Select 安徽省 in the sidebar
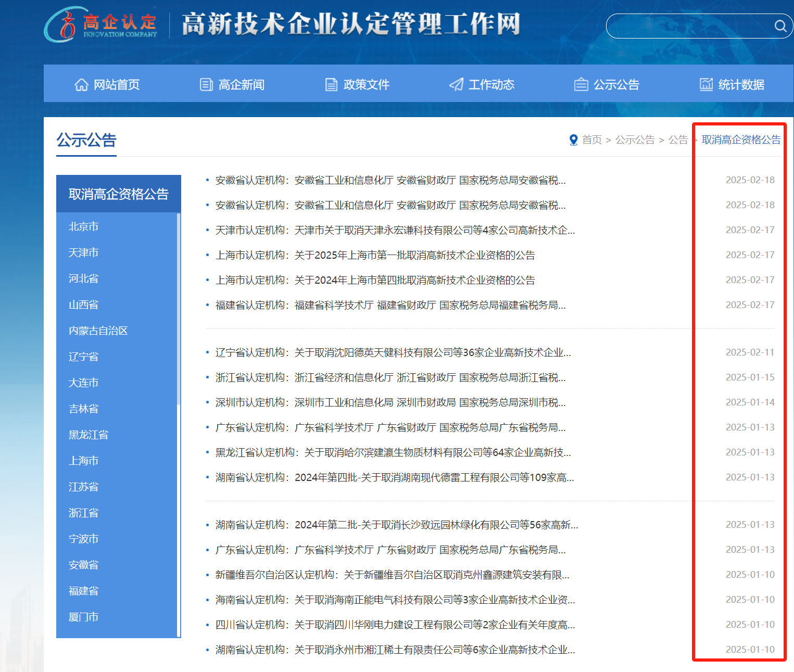 point(84,565)
